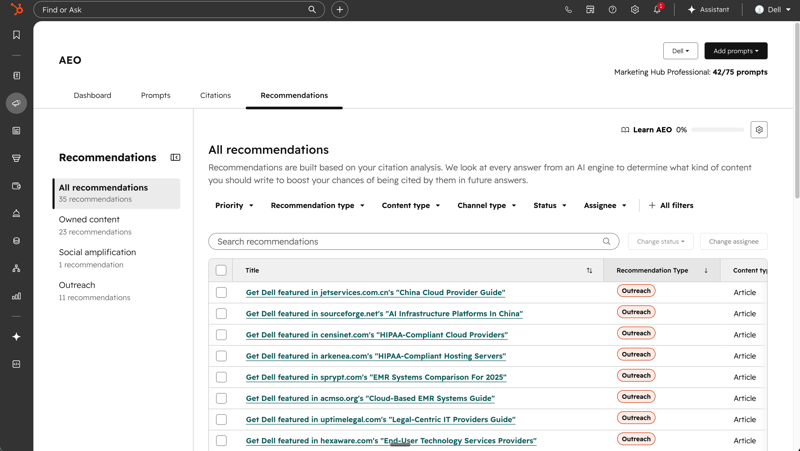Expand the Priority filter dropdown
The image size is (800, 451).
tap(234, 206)
